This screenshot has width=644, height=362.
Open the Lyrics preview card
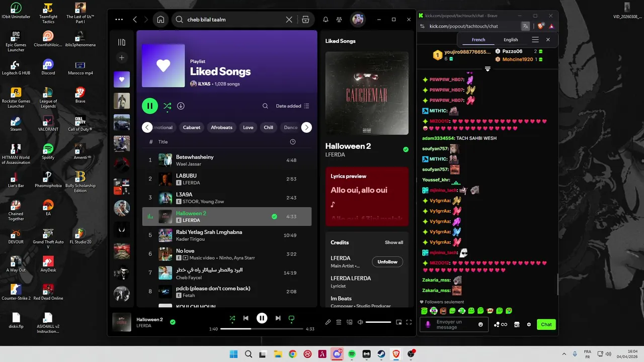click(367, 197)
